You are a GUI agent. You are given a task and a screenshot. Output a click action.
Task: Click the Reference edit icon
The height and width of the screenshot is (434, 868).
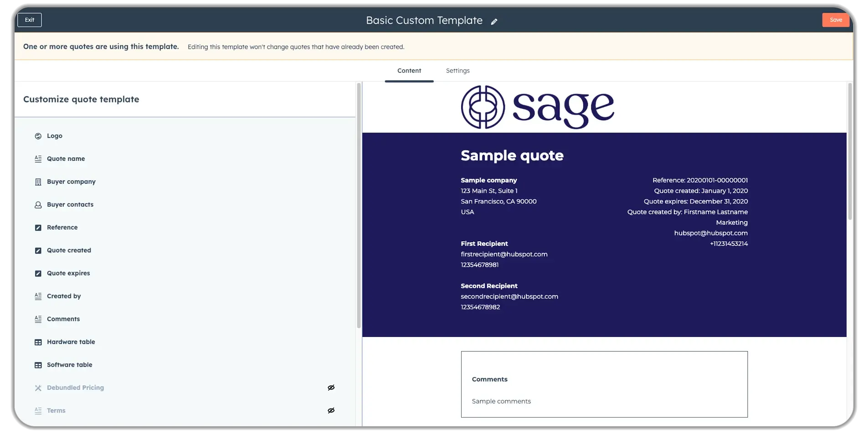(38, 228)
